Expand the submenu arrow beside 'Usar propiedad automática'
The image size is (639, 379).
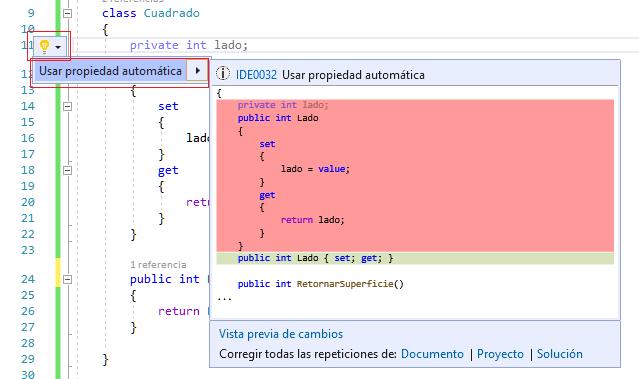click(x=198, y=71)
